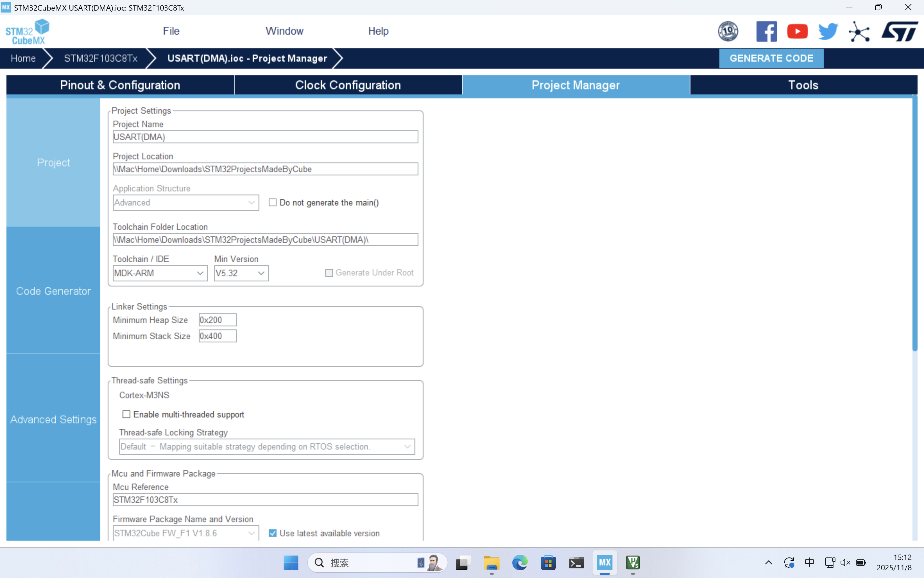This screenshot has width=924, height=578.
Task: Click the Mcu Reference field
Action: point(265,500)
